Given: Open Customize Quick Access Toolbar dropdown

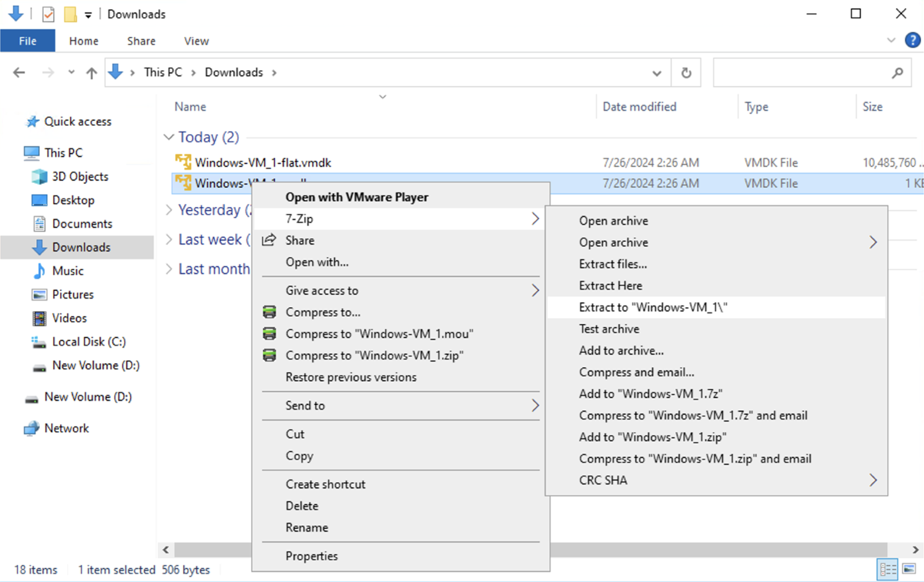Looking at the screenshot, I should 88,15.
